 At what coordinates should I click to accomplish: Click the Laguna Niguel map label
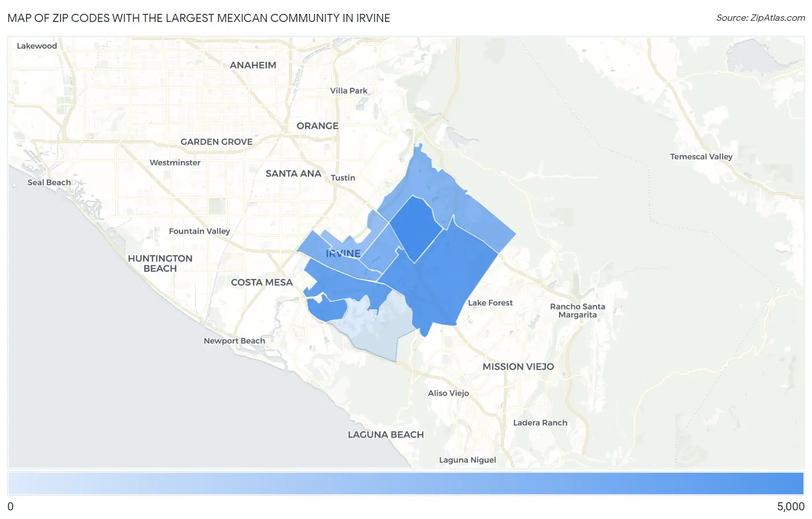click(x=468, y=460)
